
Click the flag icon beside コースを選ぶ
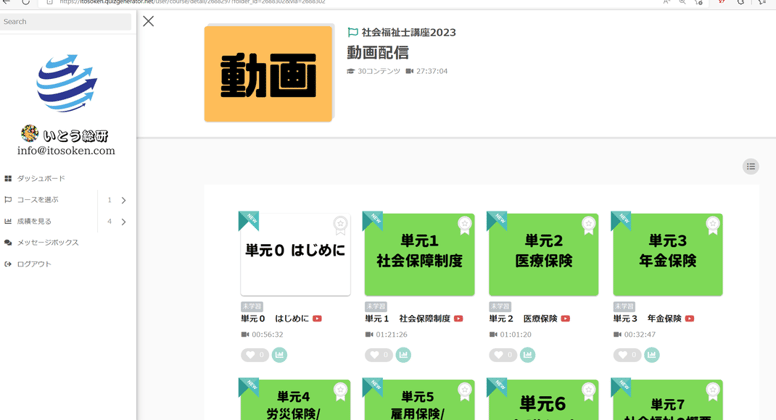(8, 200)
